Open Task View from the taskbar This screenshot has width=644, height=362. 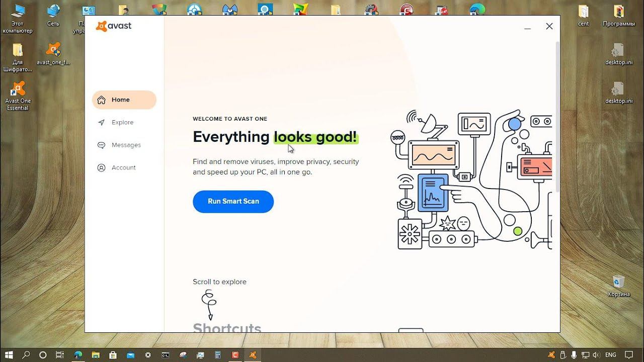(x=59, y=355)
